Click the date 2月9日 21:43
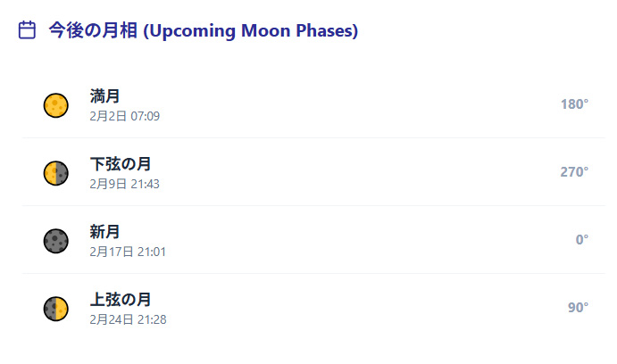This screenshot has width=617, height=364. [124, 184]
